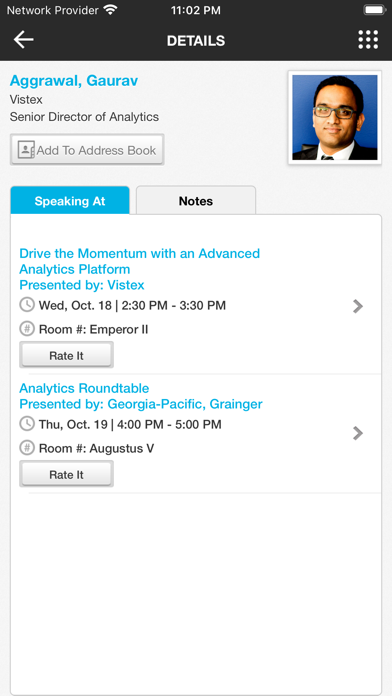Tap the Wi-Fi status icon

(110, 10)
